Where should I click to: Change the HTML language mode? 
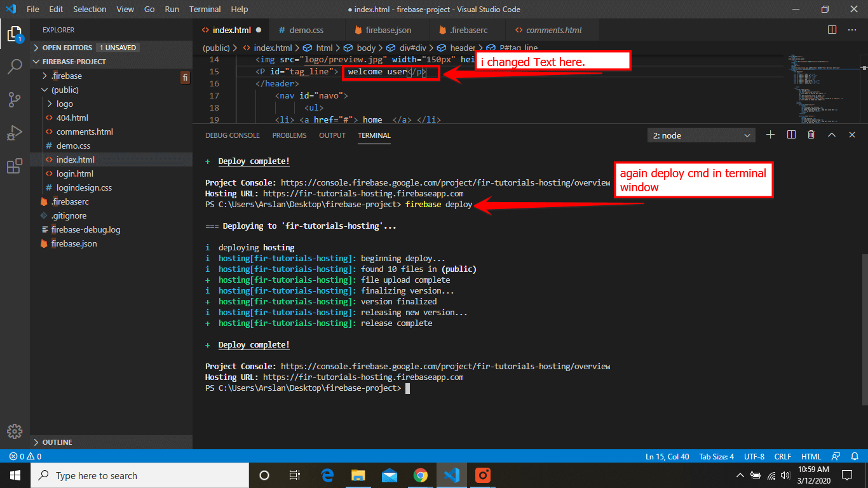[x=811, y=456]
